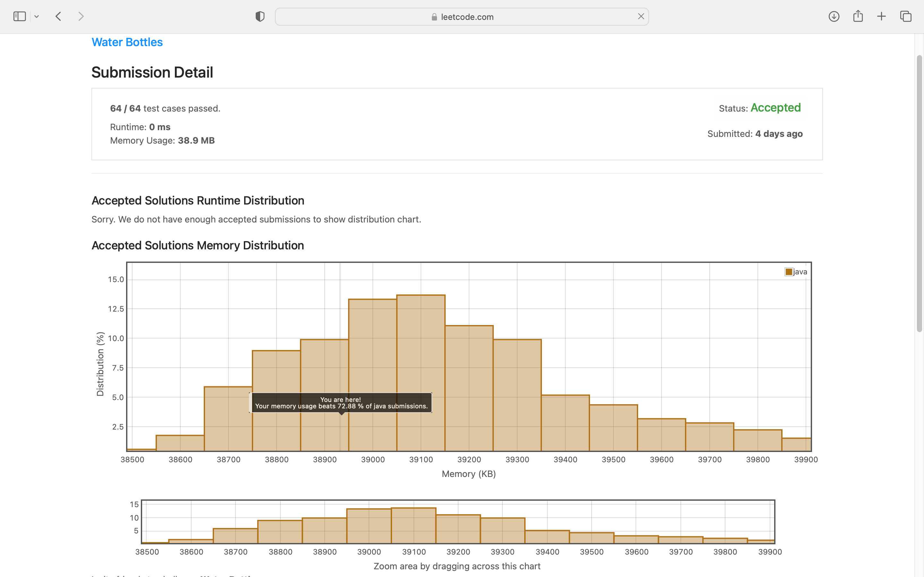Screen dimensions: 924x577
Task: Click the 39400 KB bar in main chart
Action: point(565,423)
